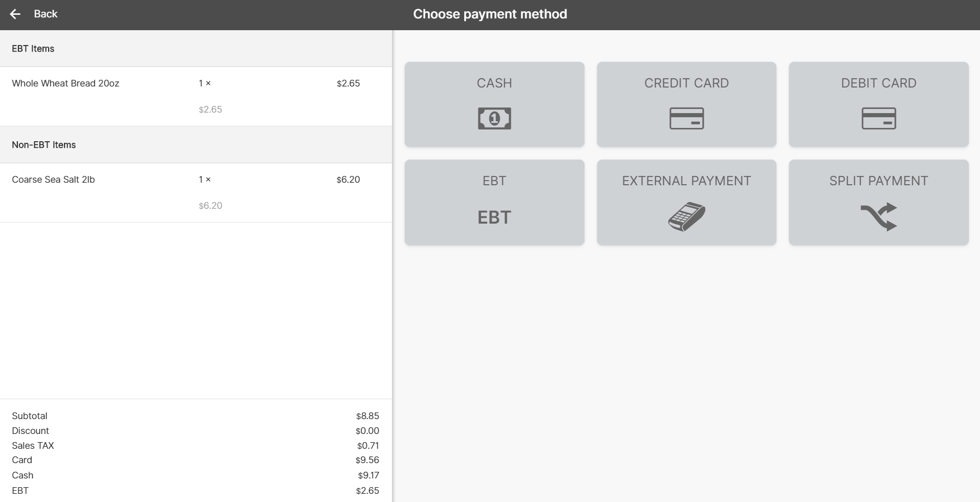
Task: Click the back arrow icon
Action: pyautogui.click(x=15, y=14)
